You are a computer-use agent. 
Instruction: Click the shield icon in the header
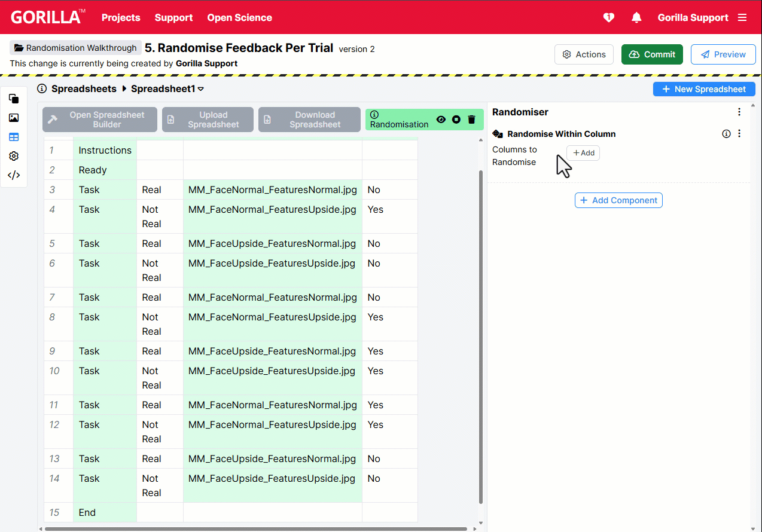(x=608, y=17)
